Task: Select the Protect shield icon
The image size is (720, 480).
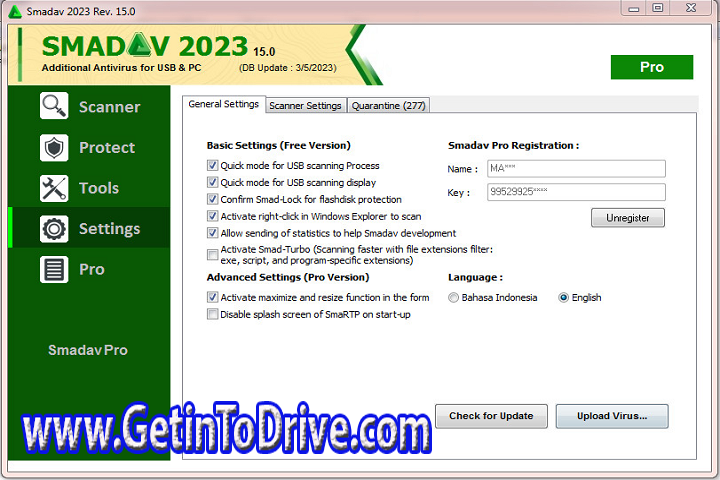Action: click(54, 147)
